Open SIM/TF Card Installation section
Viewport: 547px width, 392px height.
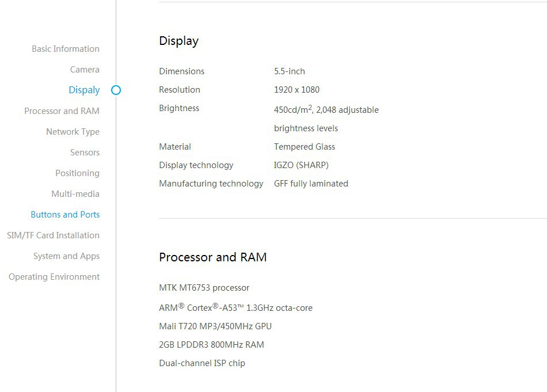tap(53, 235)
